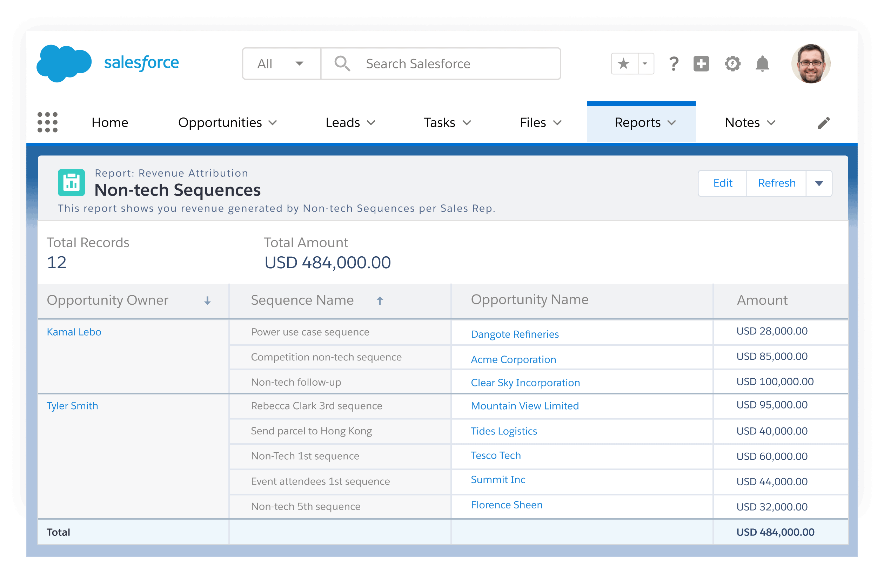Image resolution: width=884 pixels, height=588 pixels.
Task: Click the Salesforce cloud logo
Action: (64, 63)
